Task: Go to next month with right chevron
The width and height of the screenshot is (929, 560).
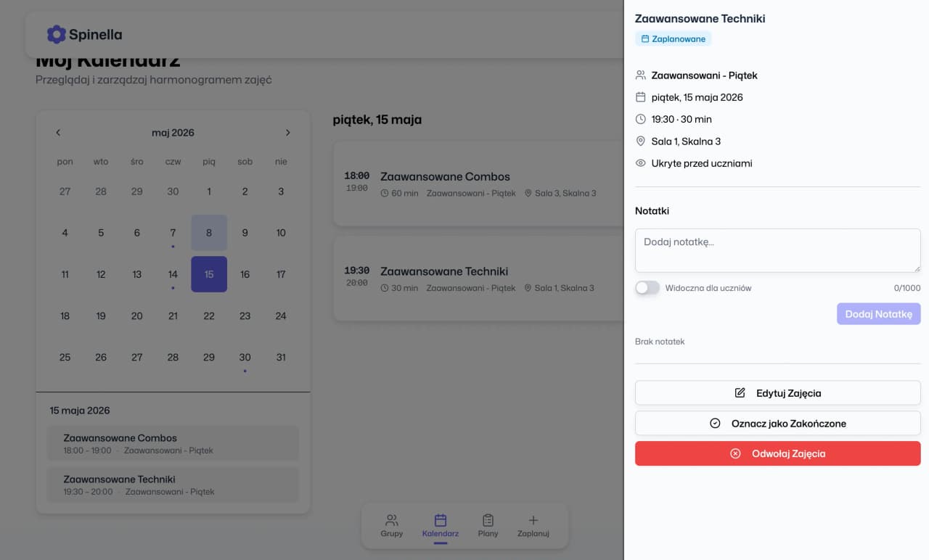Action: (287, 133)
